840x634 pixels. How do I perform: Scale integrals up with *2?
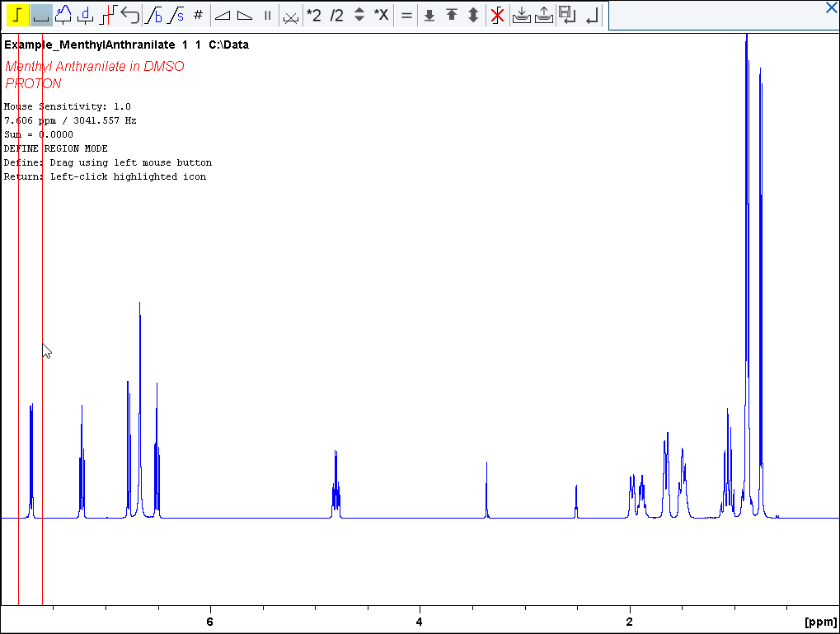[314, 16]
